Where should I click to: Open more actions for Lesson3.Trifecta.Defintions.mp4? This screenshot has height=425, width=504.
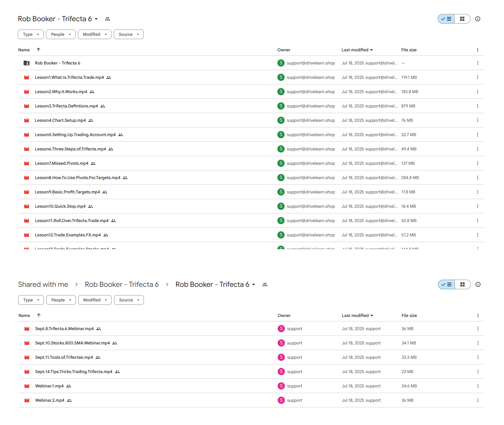(x=478, y=106)
